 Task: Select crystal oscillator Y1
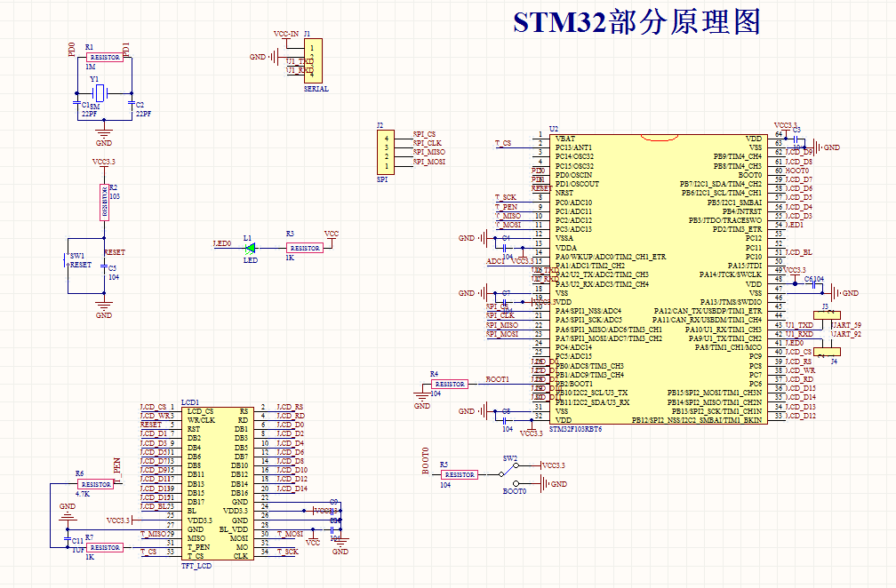pos(100,92)
